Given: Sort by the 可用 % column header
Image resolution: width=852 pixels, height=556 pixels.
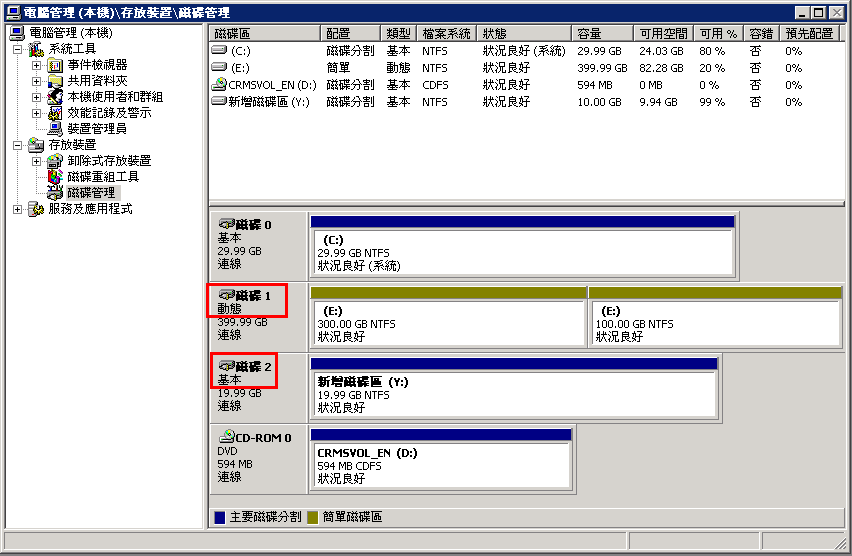Looking at the screenshot, I should click(x=719, y=34).
